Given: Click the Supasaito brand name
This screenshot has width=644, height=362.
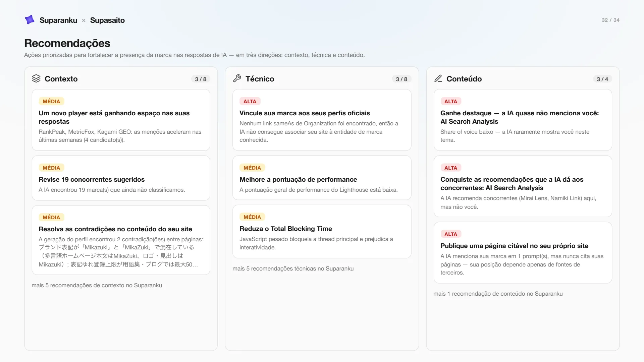Looking at the screenshot, I should pyautogui.click(x=107, y=20).
